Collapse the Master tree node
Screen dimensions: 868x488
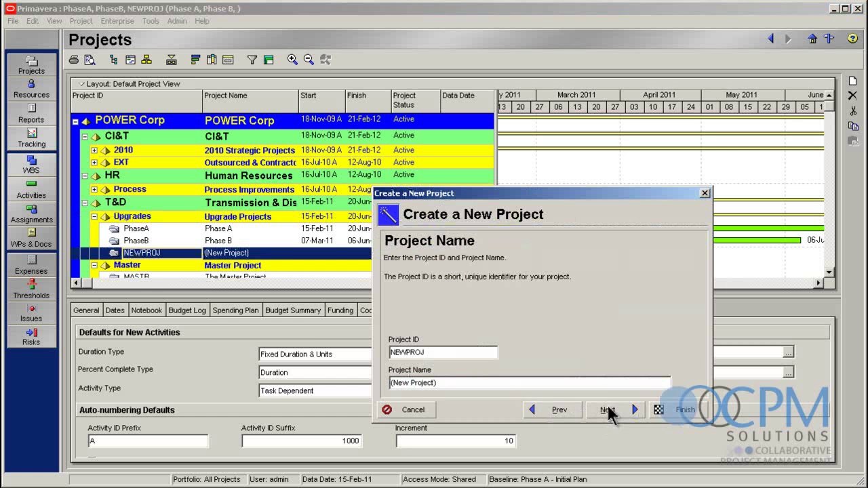tap(94, 266)
